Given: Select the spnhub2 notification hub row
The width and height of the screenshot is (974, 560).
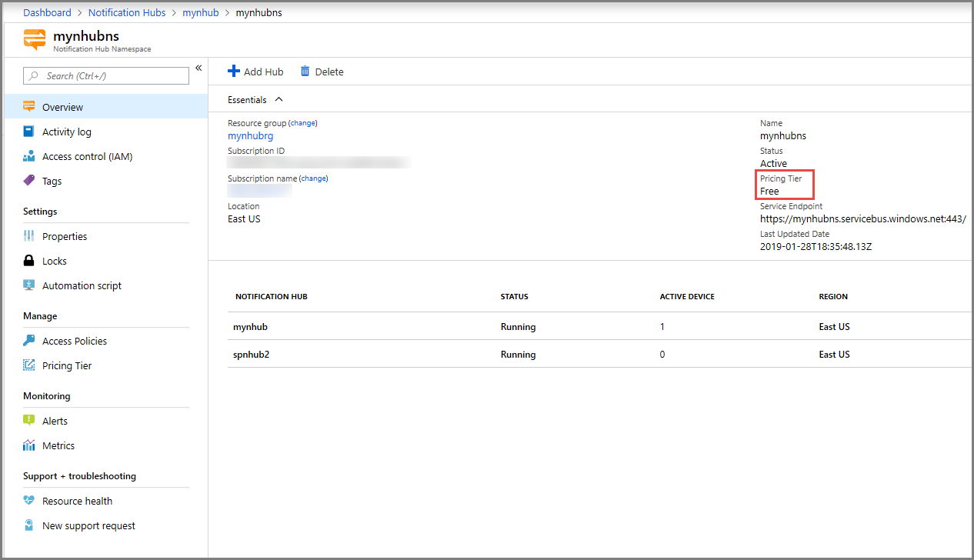Looking at the screenshot, I should pos(252,355).
